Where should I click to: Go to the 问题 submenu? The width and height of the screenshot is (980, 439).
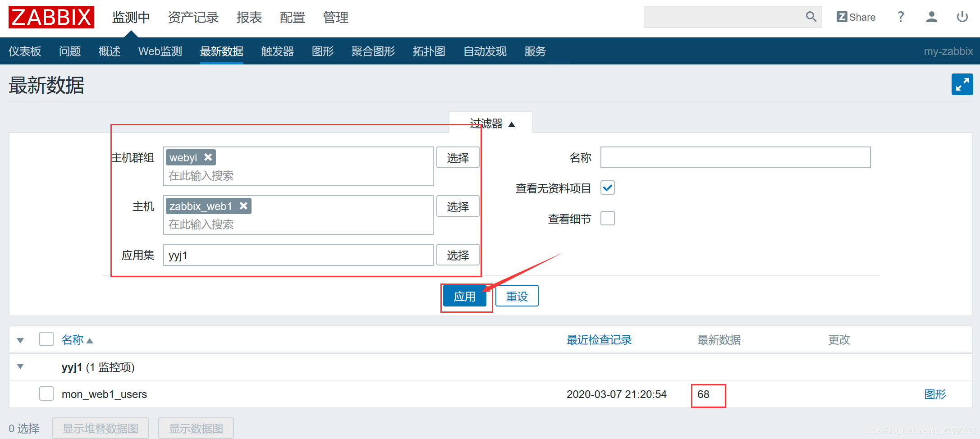tap(70, 51)
